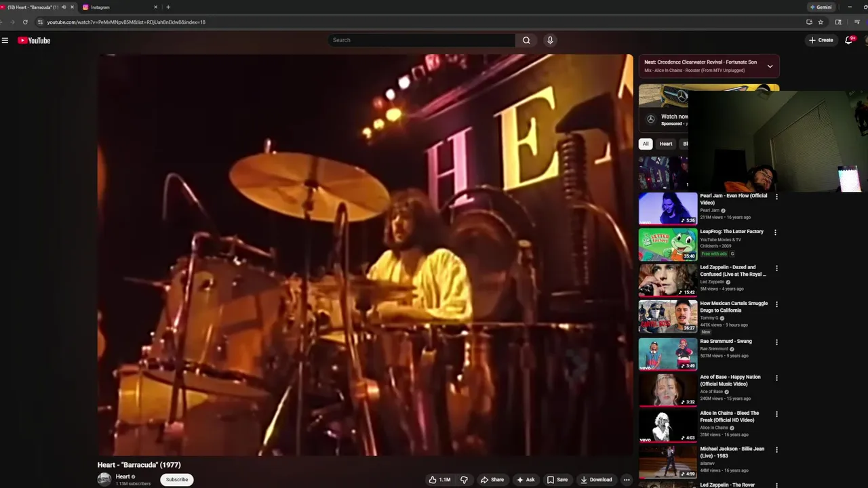This screenshot has width=868, height=488.
Task: Open Heart channel name link
Action: coord(123,476)
